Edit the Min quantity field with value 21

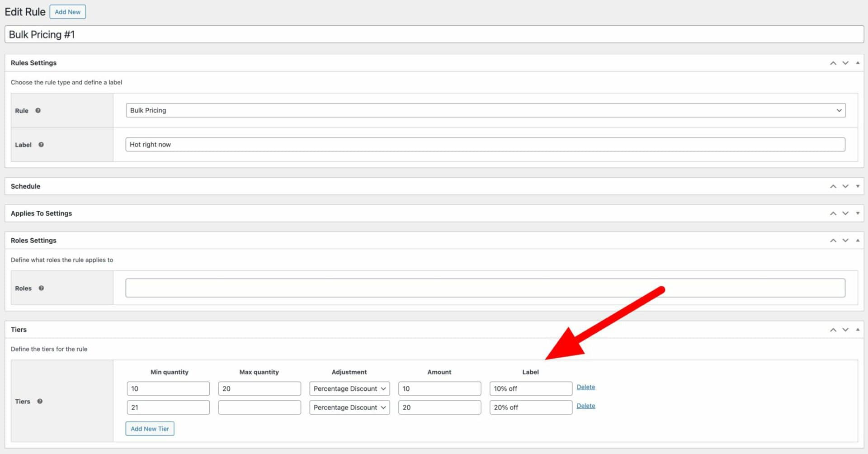click(x=168, y=407)
